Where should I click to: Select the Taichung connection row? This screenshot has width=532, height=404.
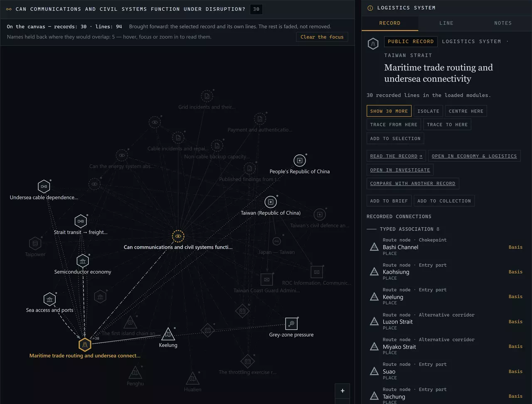click(x=446, y=395)
